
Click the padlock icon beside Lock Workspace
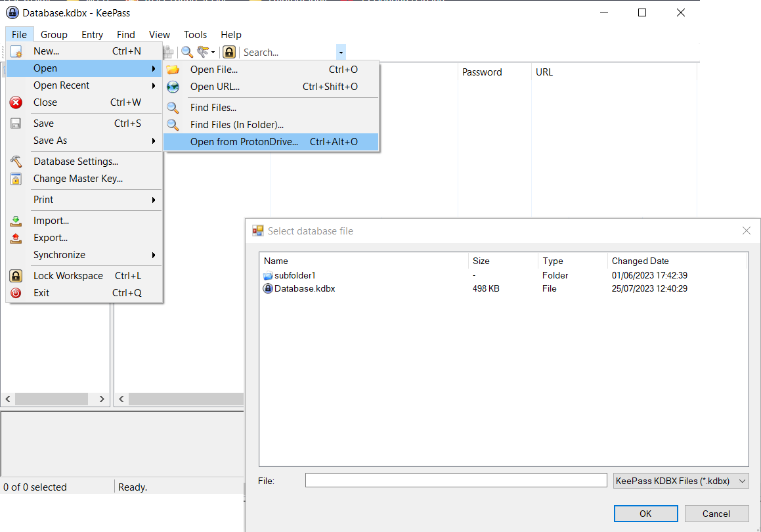pos(16,276)
